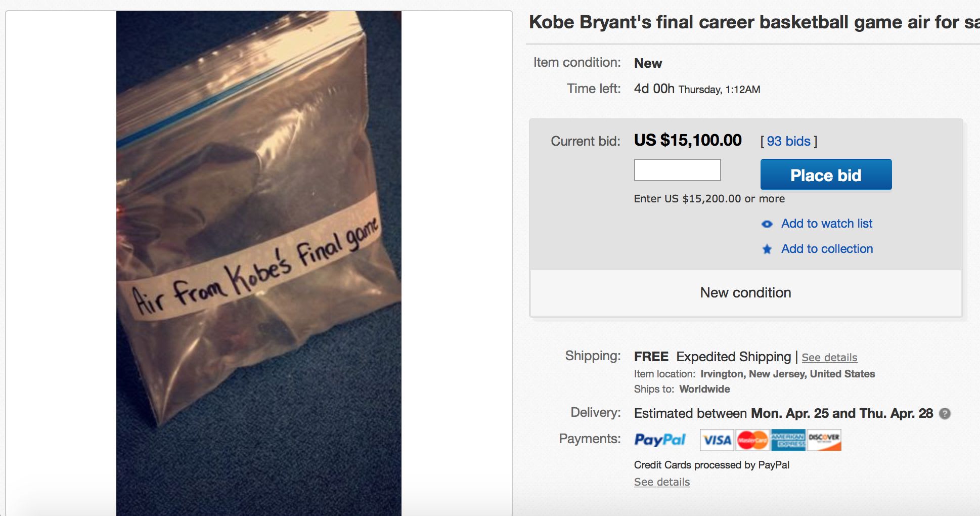Add this listing to a collection
Viewport: 980px width, 516px height.
click(x=826, y=249)
